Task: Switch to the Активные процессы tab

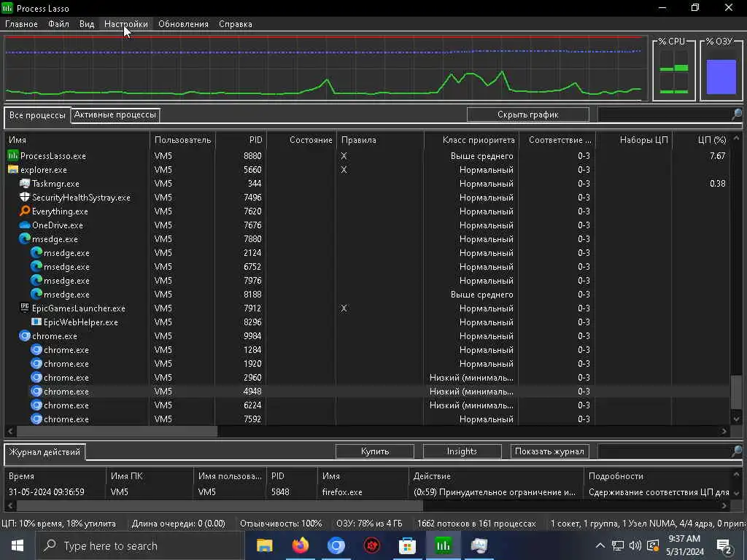Action: 115,114
